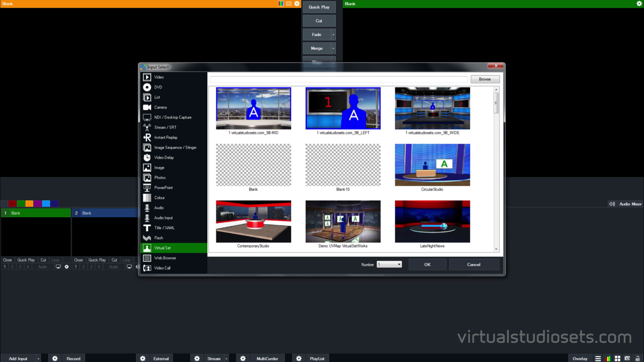This screenshot has height=362, width=644.
Task: Choose the Title / XAML input type
Action: 164,228
